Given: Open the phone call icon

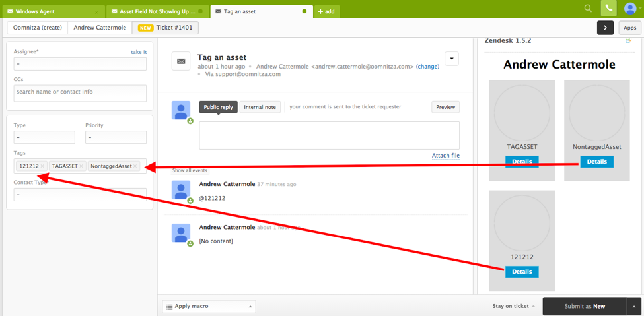Looking at the screenshot, I should point(608,9).
